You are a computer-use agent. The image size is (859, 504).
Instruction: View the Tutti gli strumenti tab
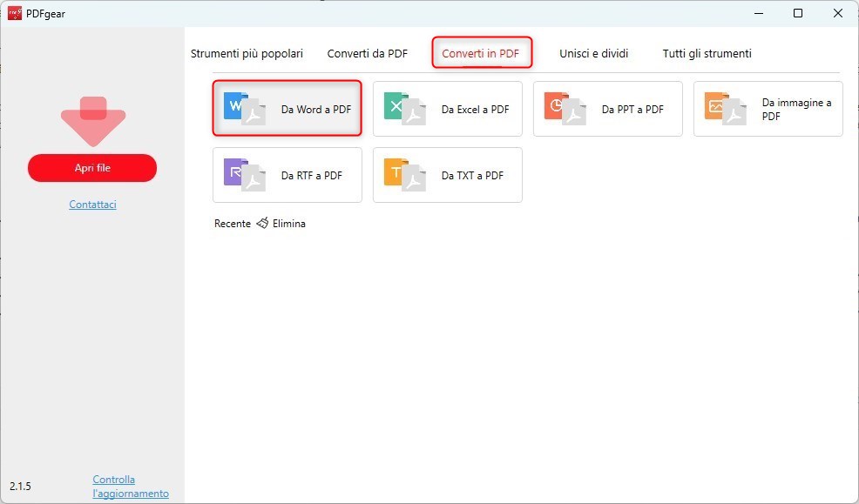click(x=707, y=53)
